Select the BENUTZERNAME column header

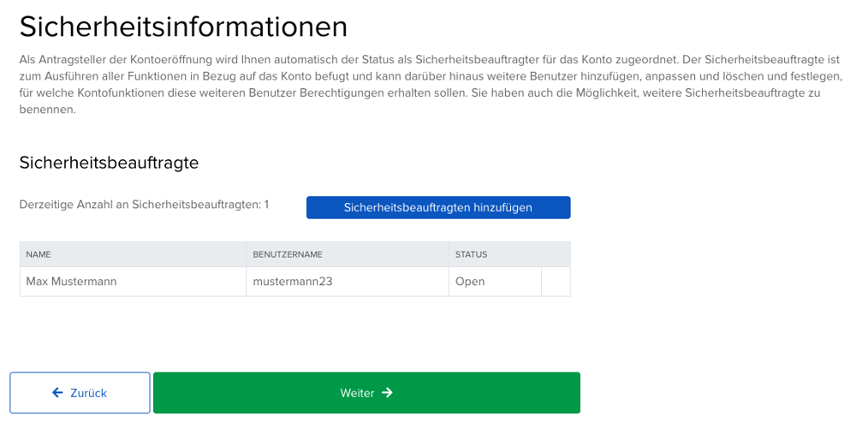pyautogui.click(x=287, y=254)
